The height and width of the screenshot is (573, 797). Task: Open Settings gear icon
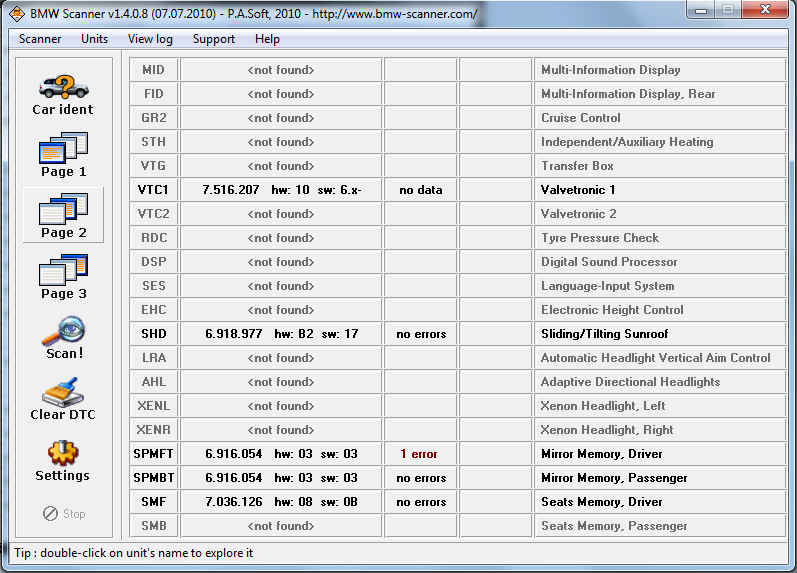tap(63, 453)
